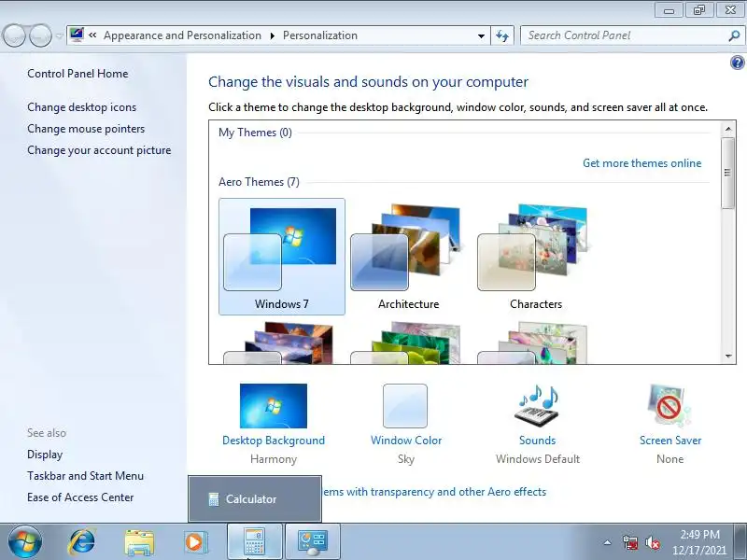The height and width of the screenshot is (560, 747).
Task: Select the Control Panel taskbar button
Action: (x=313, y=541)
